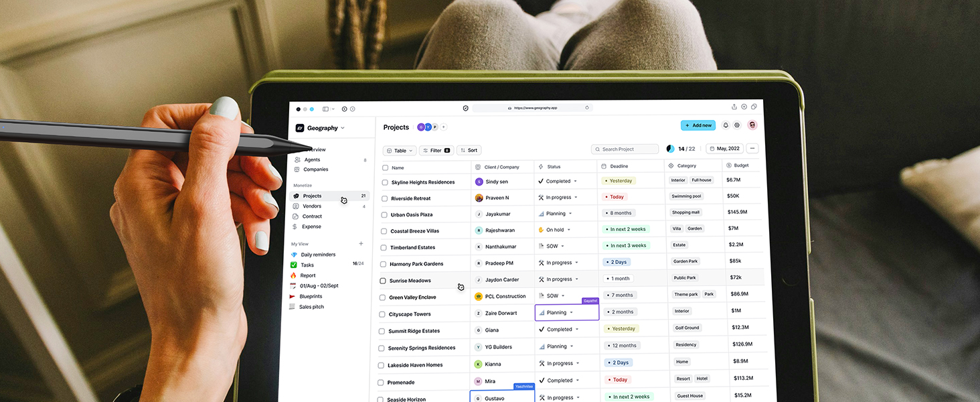Image resolution: width=980 pixels, height=402 pixels.
Task: Click the "$145.9M" budget value
Action: [737, 212]
